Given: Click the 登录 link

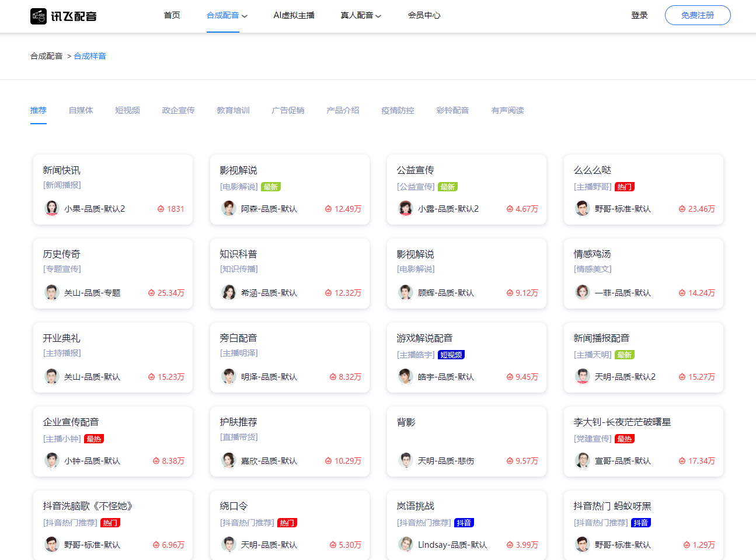Looking at the screenshot, I should 639,15.
